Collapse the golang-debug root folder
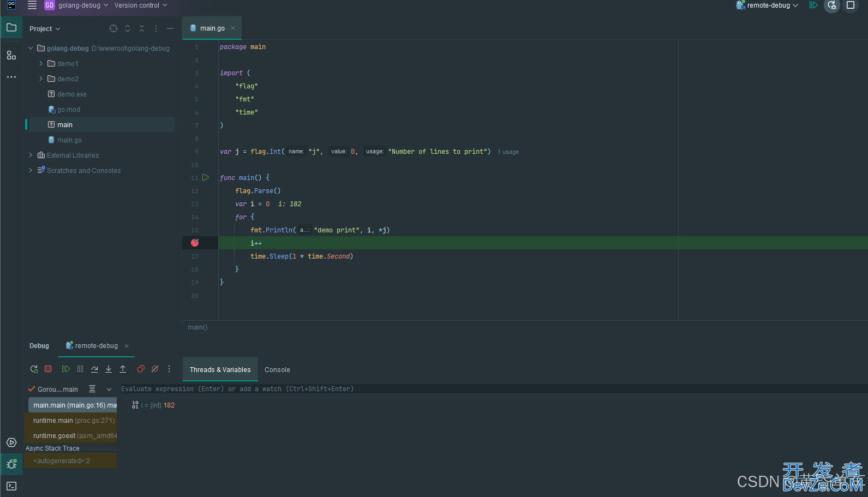868x497 pixels. pyautogui.click(x=31, y=48)
